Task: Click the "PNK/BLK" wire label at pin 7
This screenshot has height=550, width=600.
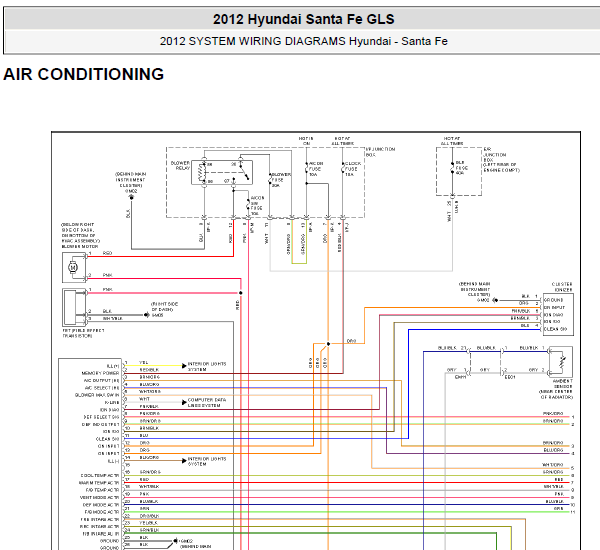Action: click(149, 406)
